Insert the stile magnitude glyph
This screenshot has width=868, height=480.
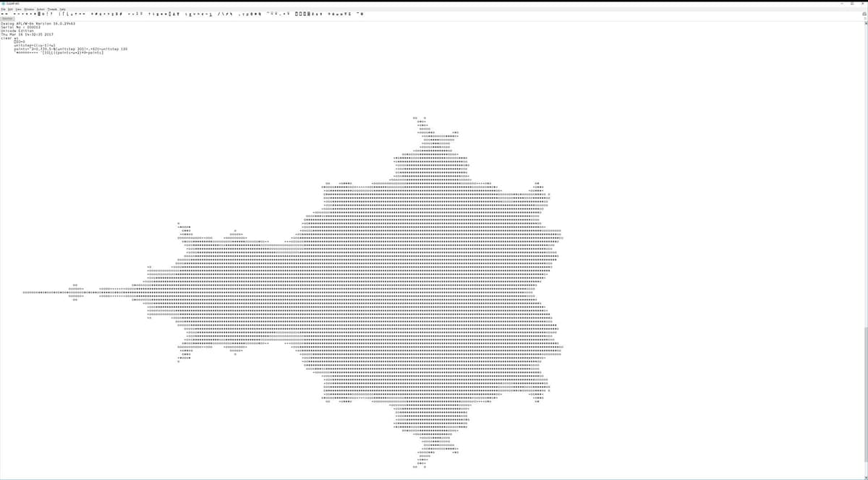[61, 14]
